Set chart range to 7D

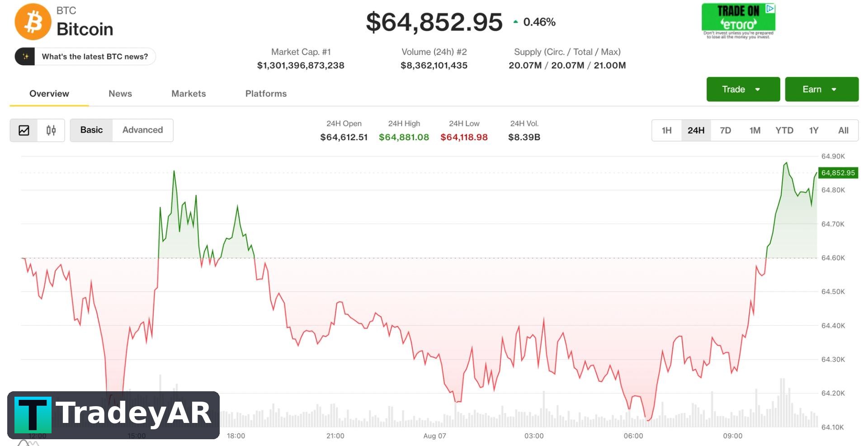pyautogui.click(x=725, y=131)
